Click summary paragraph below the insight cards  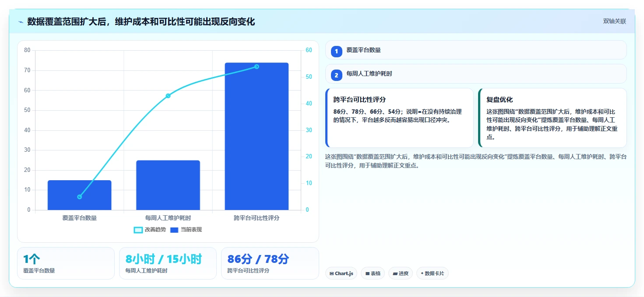[476, 161]
